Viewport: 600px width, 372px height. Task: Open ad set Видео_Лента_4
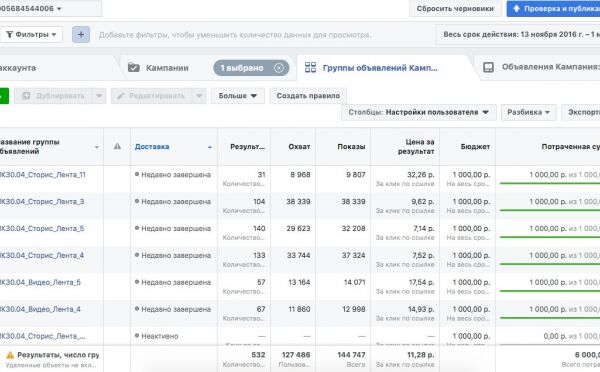click(40, 309)
